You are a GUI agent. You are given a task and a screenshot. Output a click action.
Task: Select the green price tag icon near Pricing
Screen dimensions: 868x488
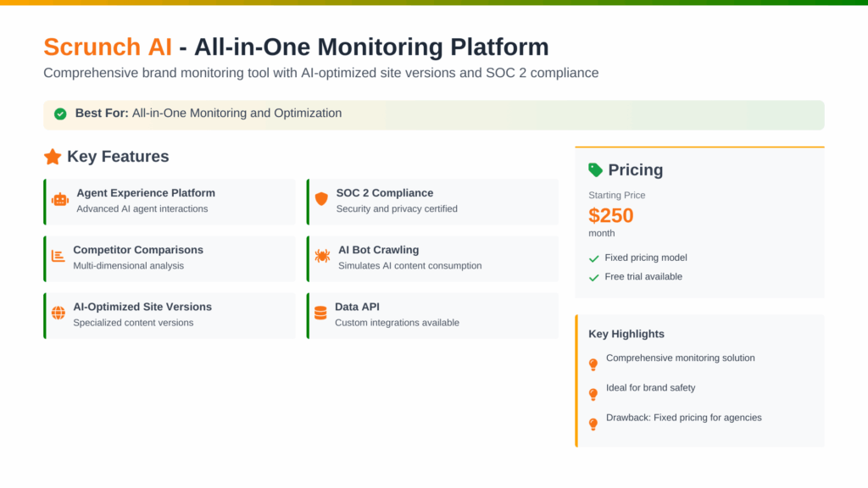point(596,169)
